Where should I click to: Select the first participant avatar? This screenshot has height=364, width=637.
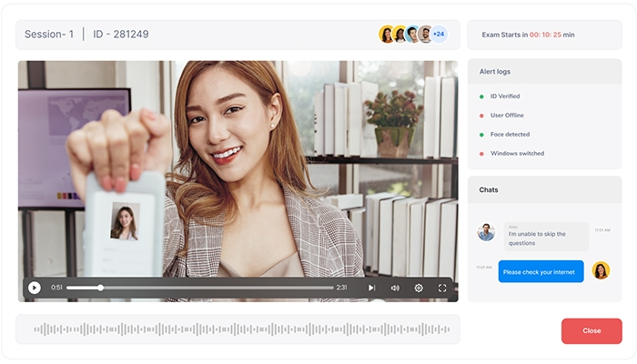[x=387, y=35]
